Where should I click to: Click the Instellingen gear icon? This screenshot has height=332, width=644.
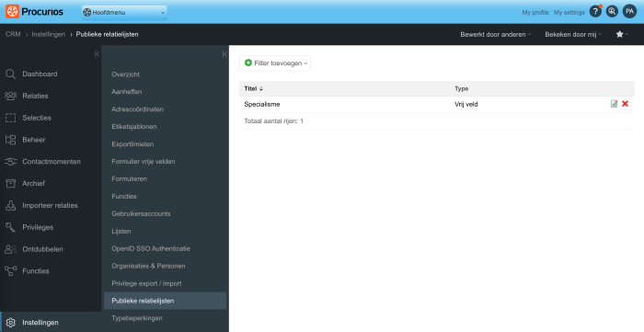tap(11, 323)
